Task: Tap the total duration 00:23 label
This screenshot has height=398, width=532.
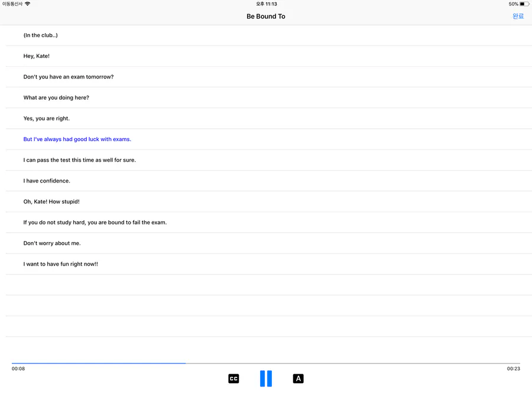Action: click(x=513, y=368)
